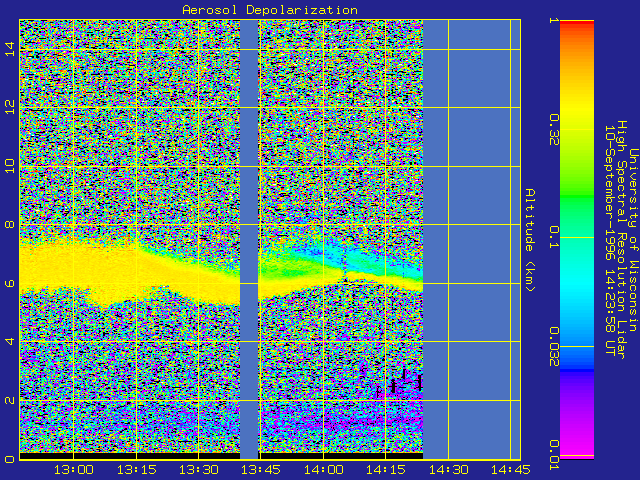Screen dimensions: 640x480
Task: Click the blank data gap near 13:45
Action: (x=249, y=240)
